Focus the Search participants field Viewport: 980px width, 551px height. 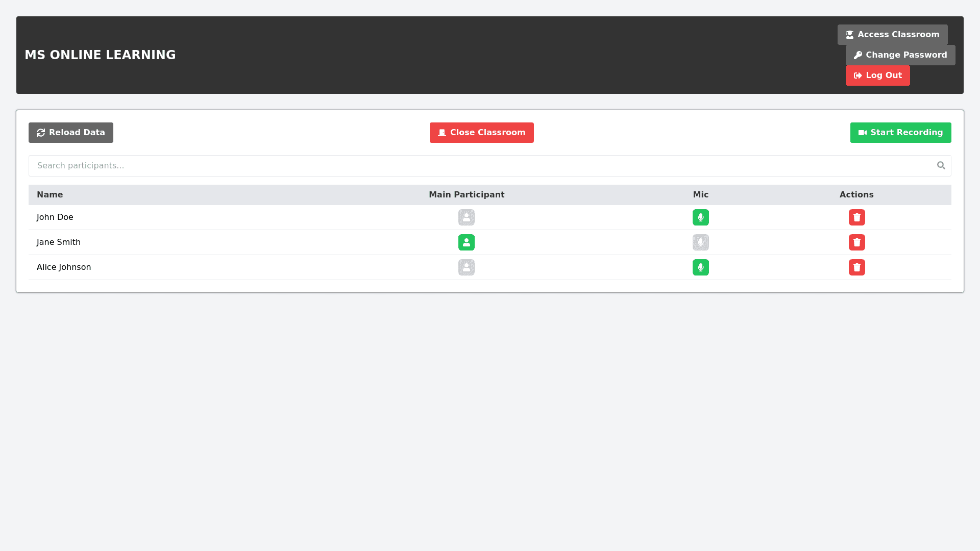(480, 166)
